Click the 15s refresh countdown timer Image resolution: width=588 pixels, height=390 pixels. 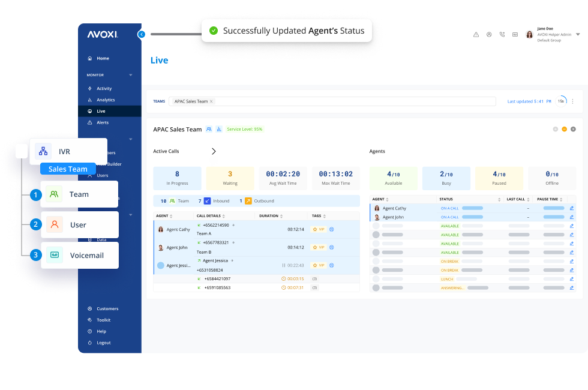562,101
